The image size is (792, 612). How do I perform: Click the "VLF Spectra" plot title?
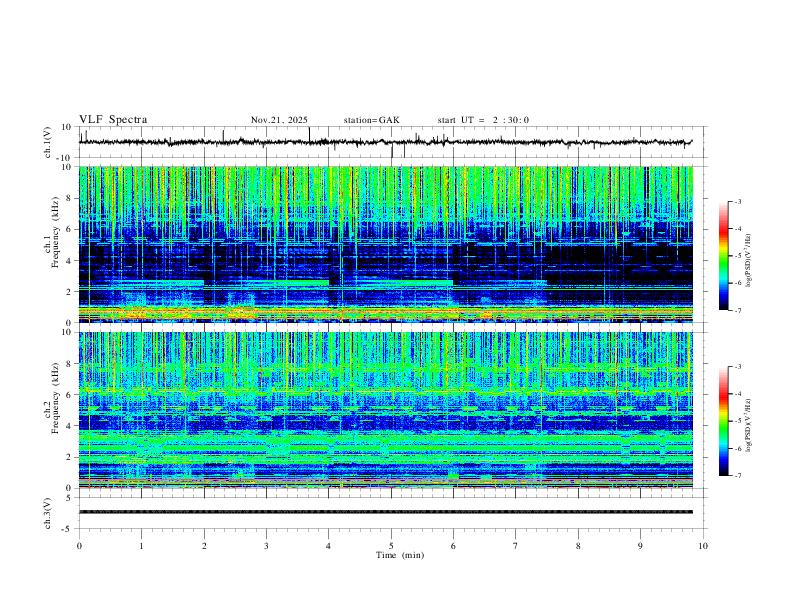113,120
